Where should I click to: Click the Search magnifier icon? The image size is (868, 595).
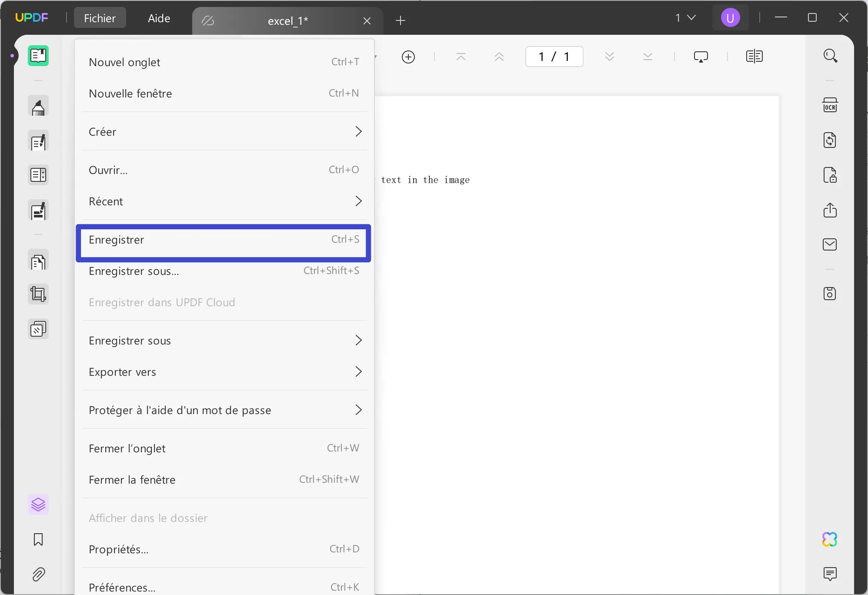pos(830,56)
